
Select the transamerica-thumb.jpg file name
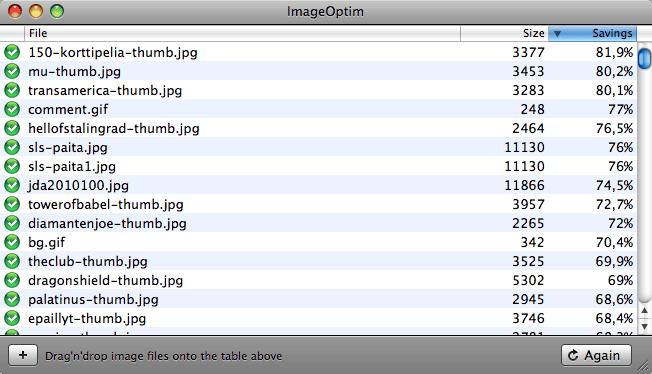pos(105,90)
